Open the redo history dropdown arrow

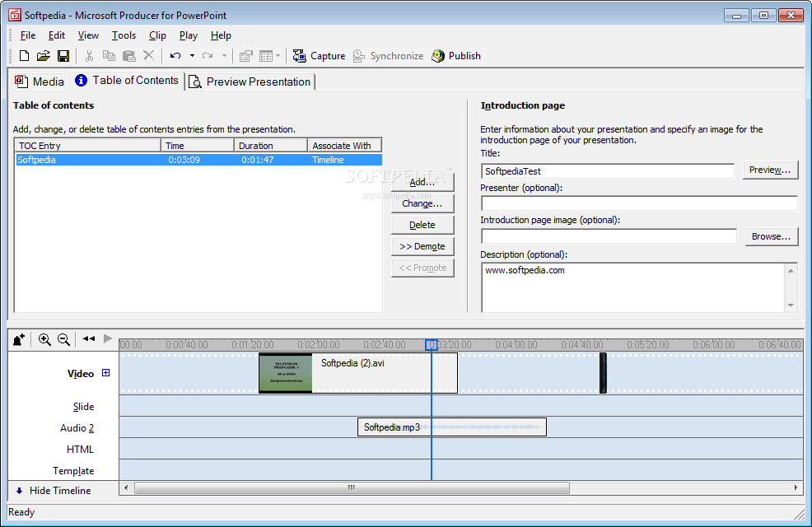(x=224, y=56)
